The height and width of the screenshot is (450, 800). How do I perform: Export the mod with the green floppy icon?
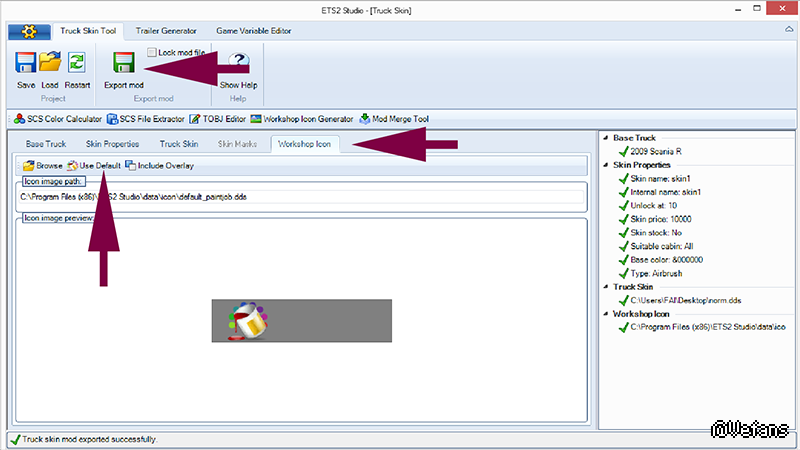pos(123,63)
